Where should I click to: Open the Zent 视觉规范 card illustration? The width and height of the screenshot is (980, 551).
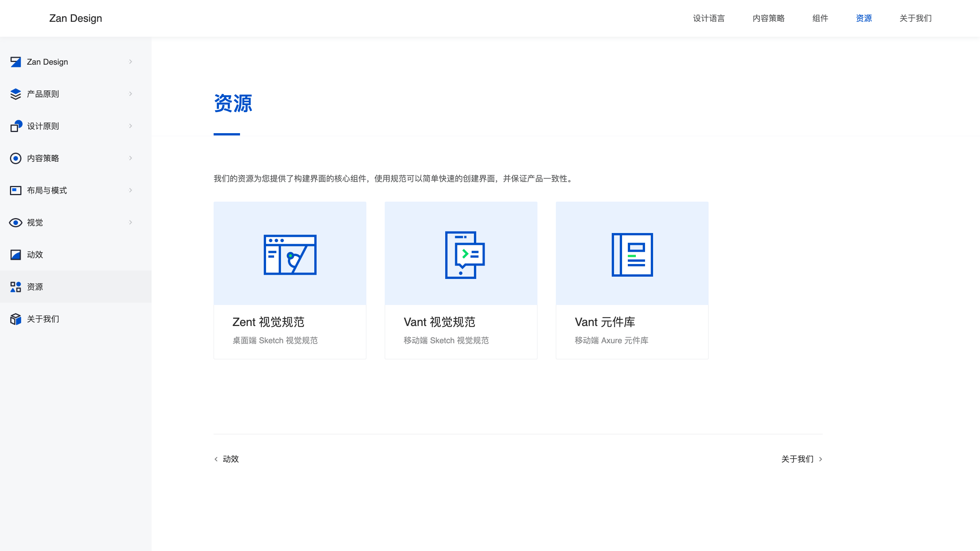tap(290, 254)
